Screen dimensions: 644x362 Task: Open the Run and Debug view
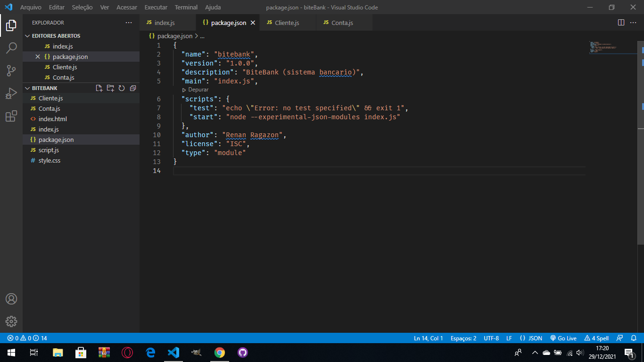(x=11, y=93)
